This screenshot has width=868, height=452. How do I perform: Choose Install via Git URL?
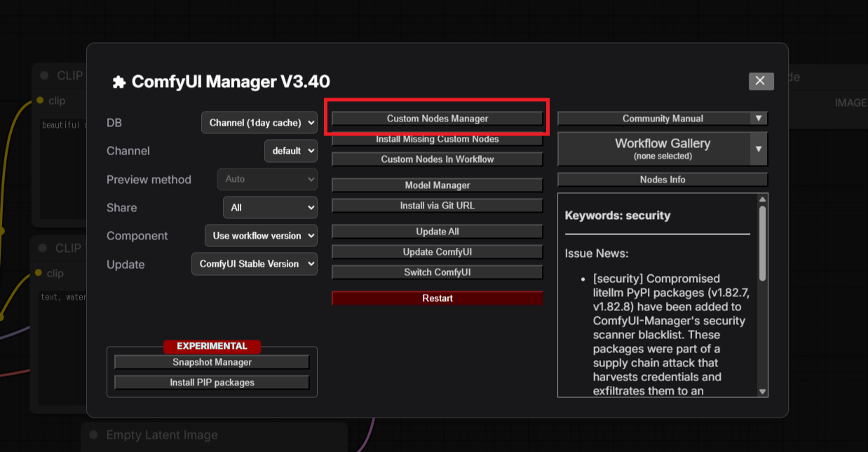coord(438,206)
